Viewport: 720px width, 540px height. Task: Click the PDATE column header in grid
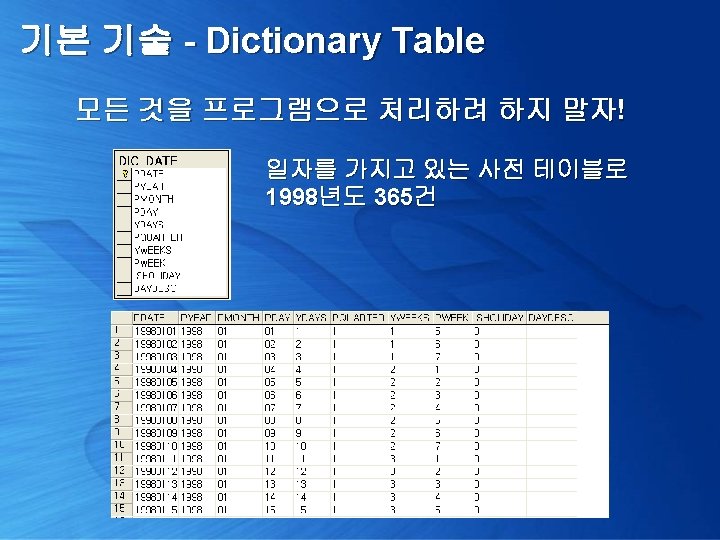click(155, 318)
